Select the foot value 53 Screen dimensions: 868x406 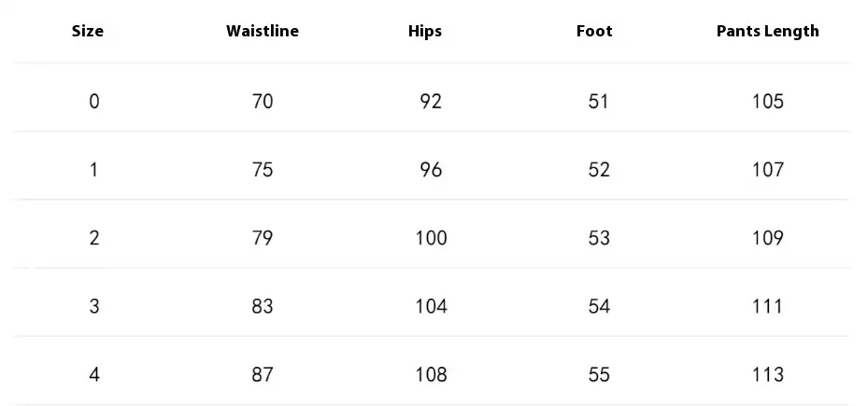click(x=599, y=238)
